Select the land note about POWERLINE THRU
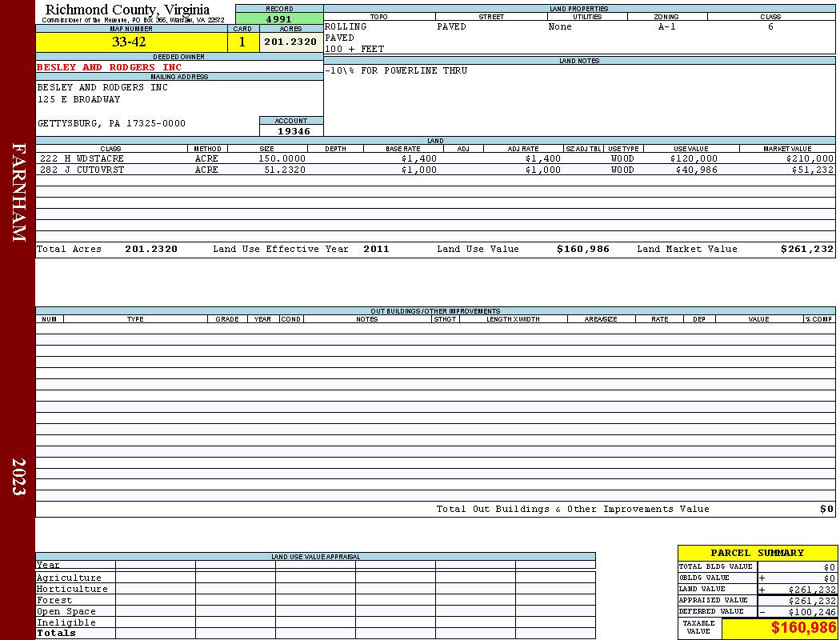This screenshot has width=840, height=640. [396, 70]
